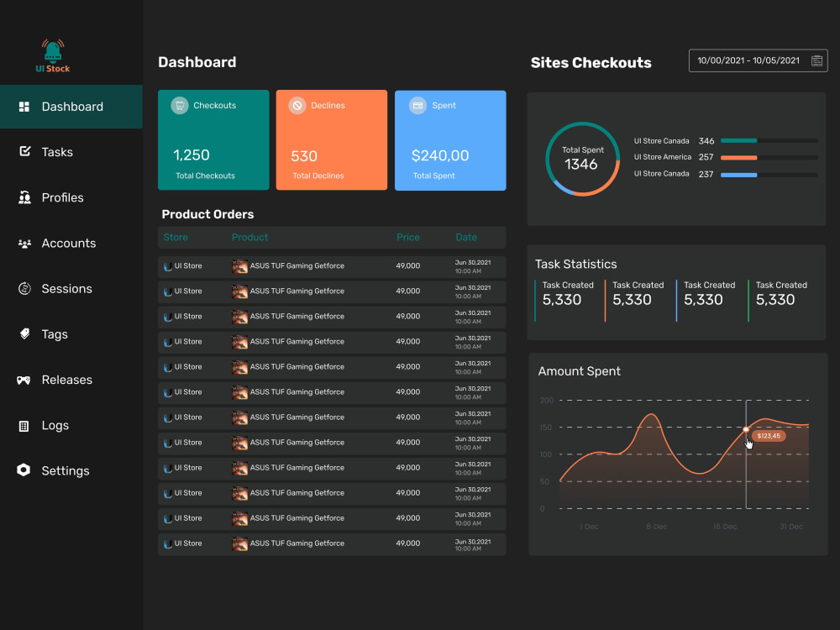Click the 1 Dec axis label
The height and width of the screenshot is (630, 840).
[589, 527]
